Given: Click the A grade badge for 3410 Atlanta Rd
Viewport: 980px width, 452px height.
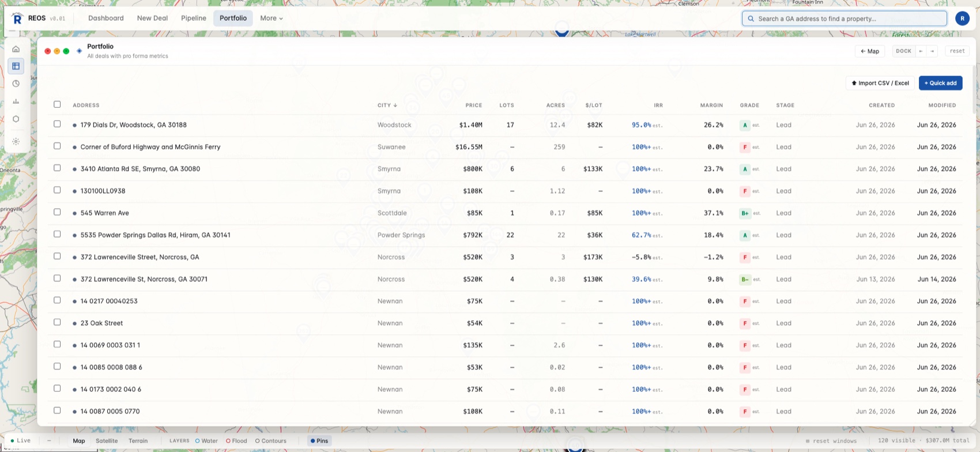Looking at the screenshot, I should click(x=745, y=169).
